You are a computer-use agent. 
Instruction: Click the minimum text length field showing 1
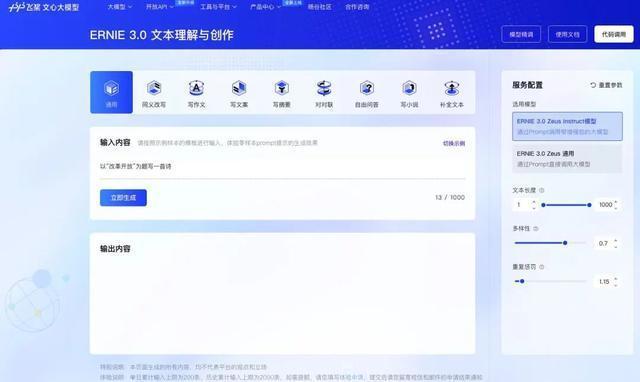524,205
